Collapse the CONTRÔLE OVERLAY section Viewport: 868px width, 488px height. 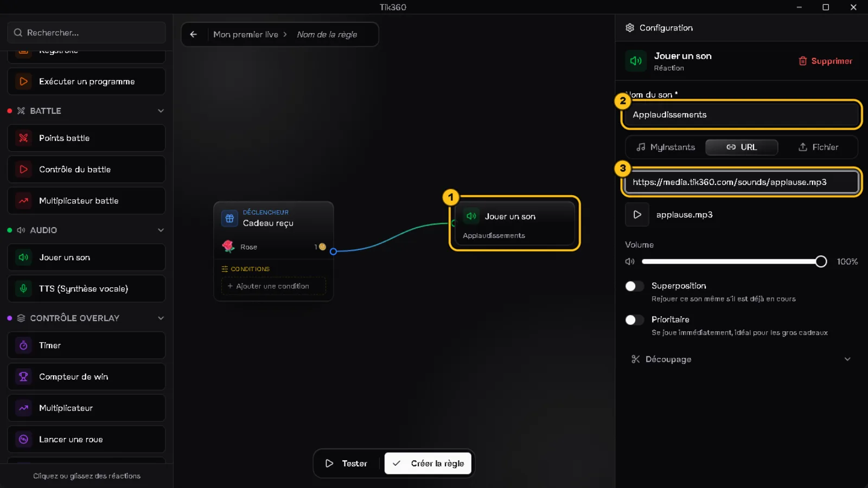(161, 318)
